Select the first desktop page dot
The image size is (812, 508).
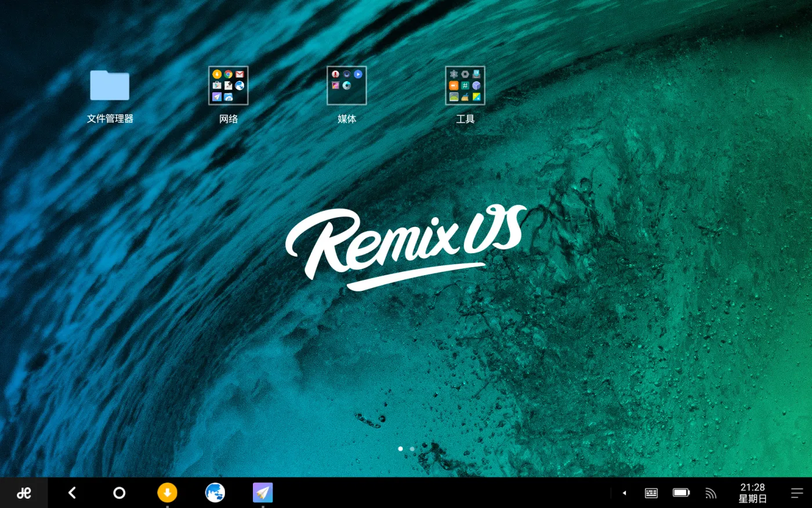coord(400,449)
